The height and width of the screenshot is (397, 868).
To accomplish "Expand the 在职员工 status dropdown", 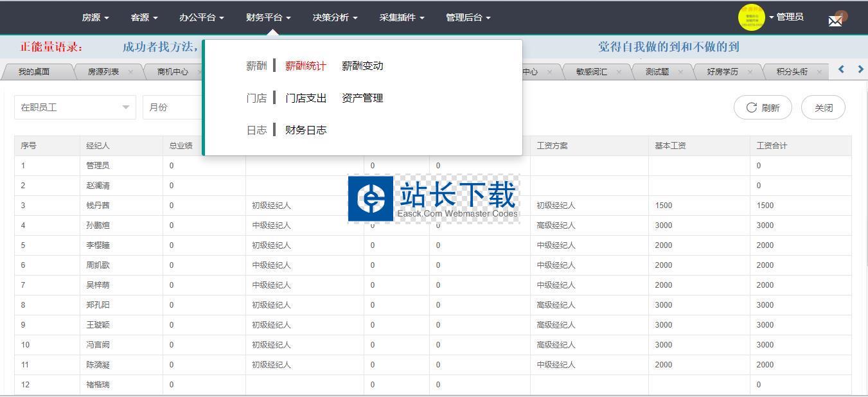I will pos(75,107).
